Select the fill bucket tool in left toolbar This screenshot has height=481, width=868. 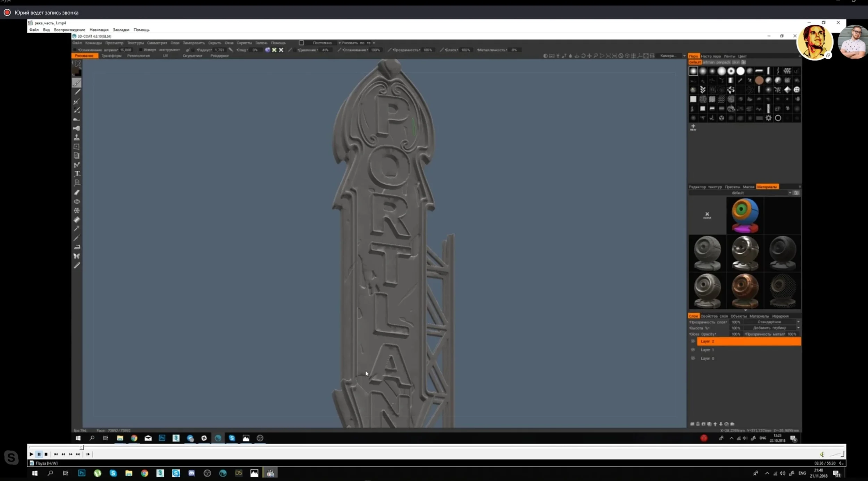click(77, 219)
